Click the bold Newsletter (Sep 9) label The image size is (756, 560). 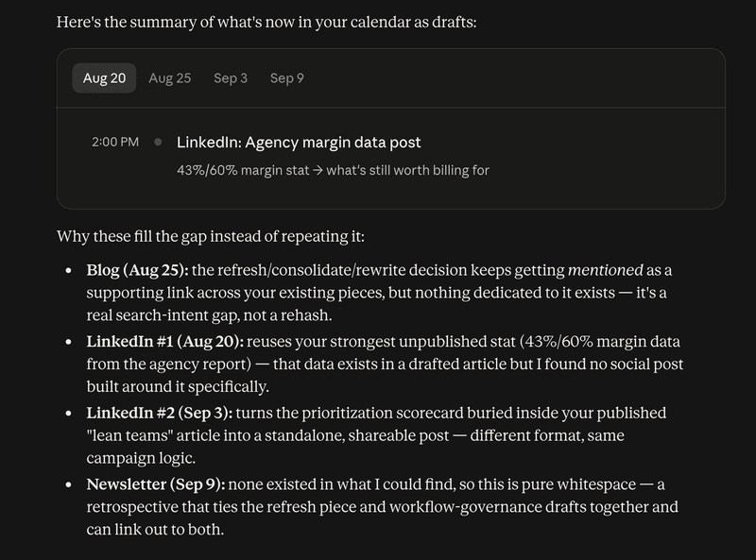point(156,484)
